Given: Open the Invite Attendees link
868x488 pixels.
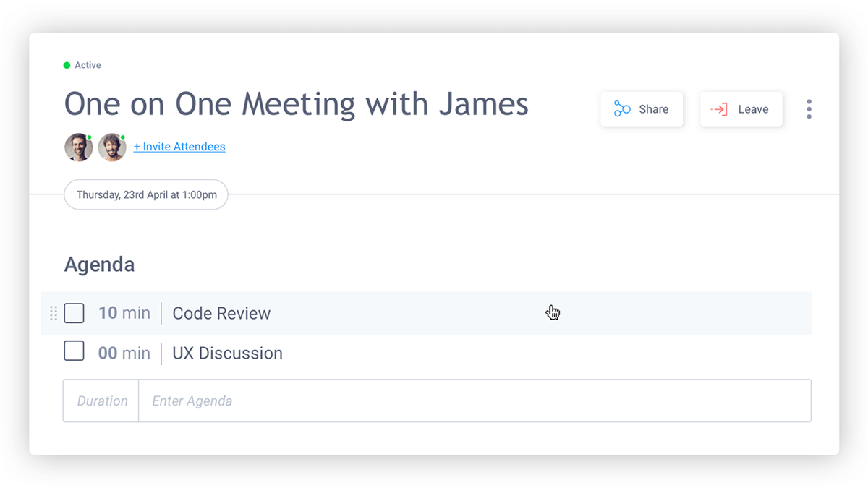Looking at the screenshot, I should [179, 147].
